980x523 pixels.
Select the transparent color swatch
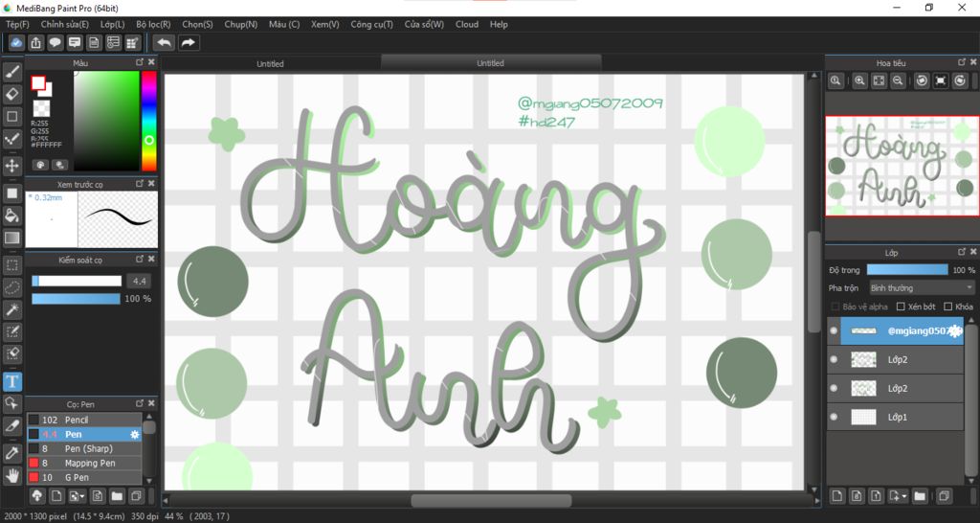click(x=42, y=107)
